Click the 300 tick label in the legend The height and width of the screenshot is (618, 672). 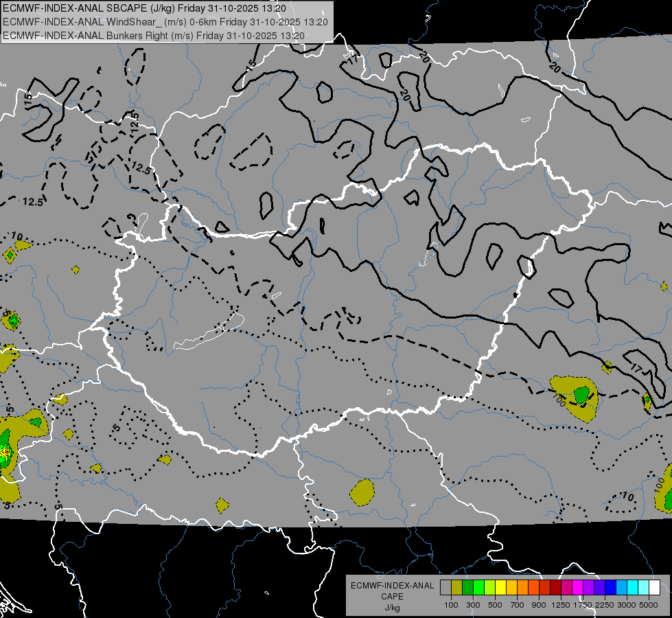tap(473, 605)
